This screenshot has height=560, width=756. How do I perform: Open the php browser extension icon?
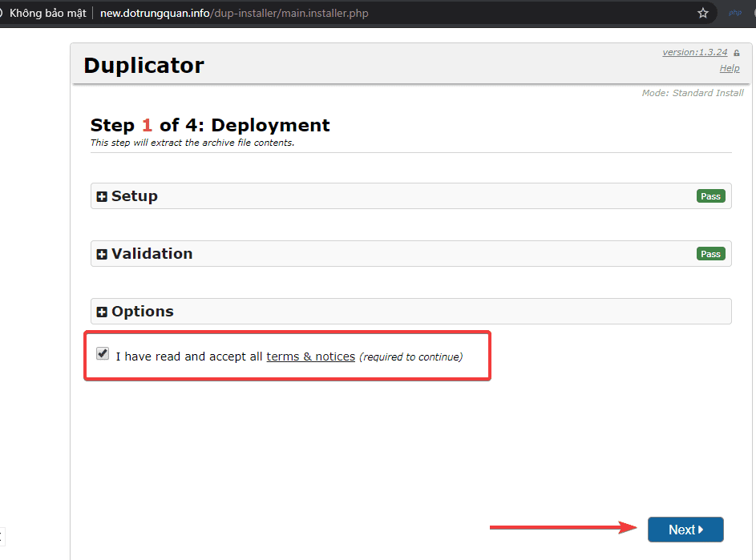(734, 13)
